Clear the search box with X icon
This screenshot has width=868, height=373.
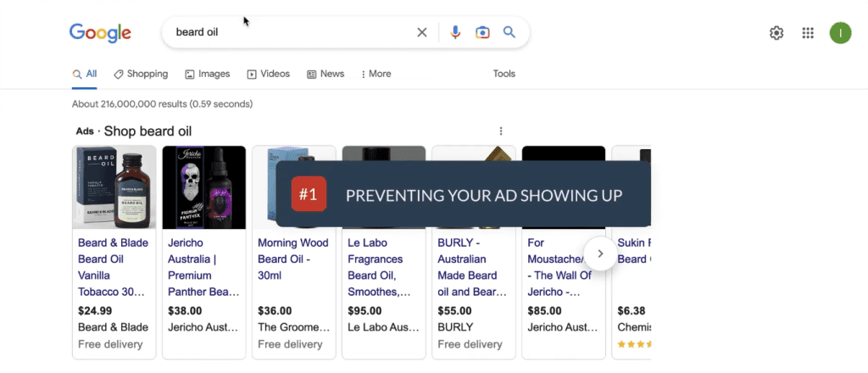point(422,33)
